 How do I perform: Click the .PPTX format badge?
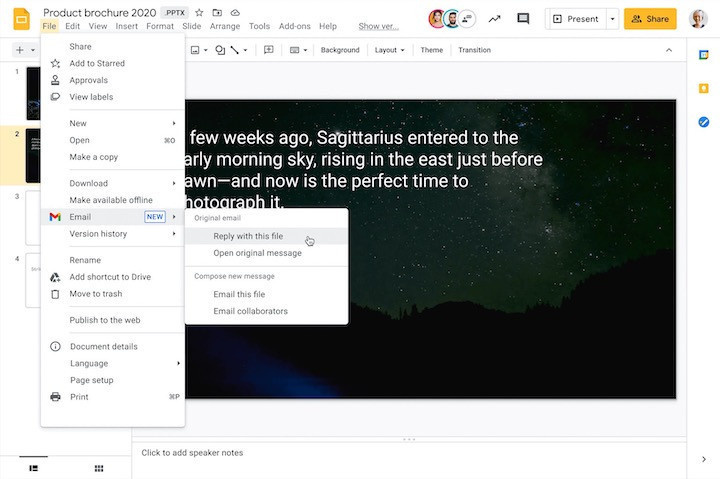click(x=174, y=13)
